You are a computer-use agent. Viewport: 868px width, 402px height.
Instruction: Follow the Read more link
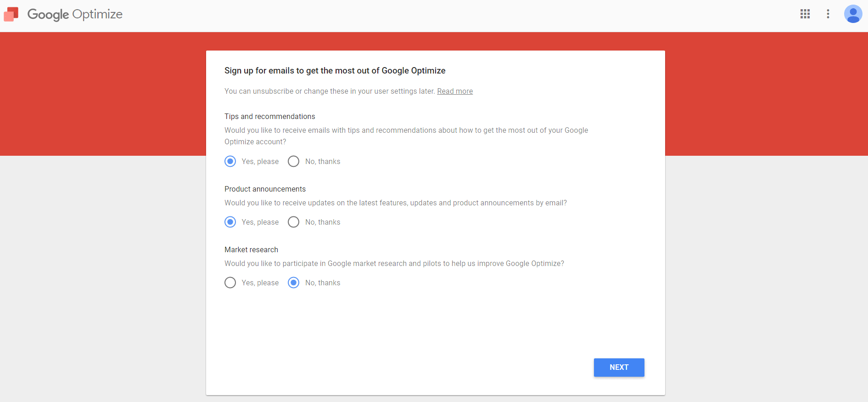pos(454,91)
